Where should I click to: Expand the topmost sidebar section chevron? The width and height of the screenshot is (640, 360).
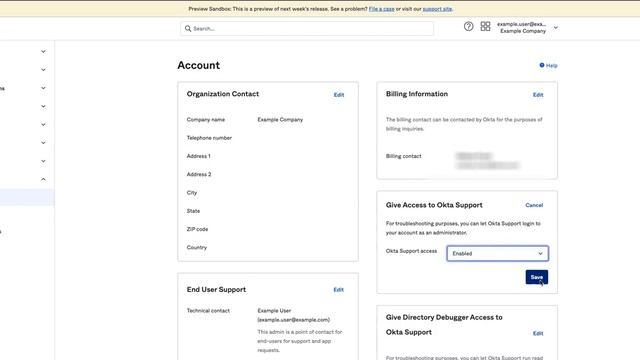click(x=43, y=51)
